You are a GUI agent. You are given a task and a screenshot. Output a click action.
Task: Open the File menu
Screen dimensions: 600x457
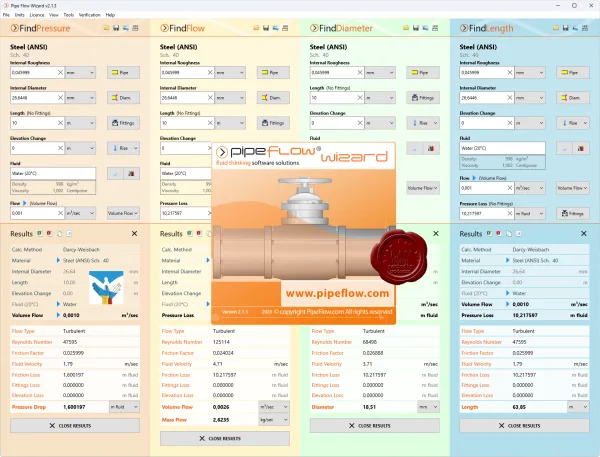pos(6,15)
